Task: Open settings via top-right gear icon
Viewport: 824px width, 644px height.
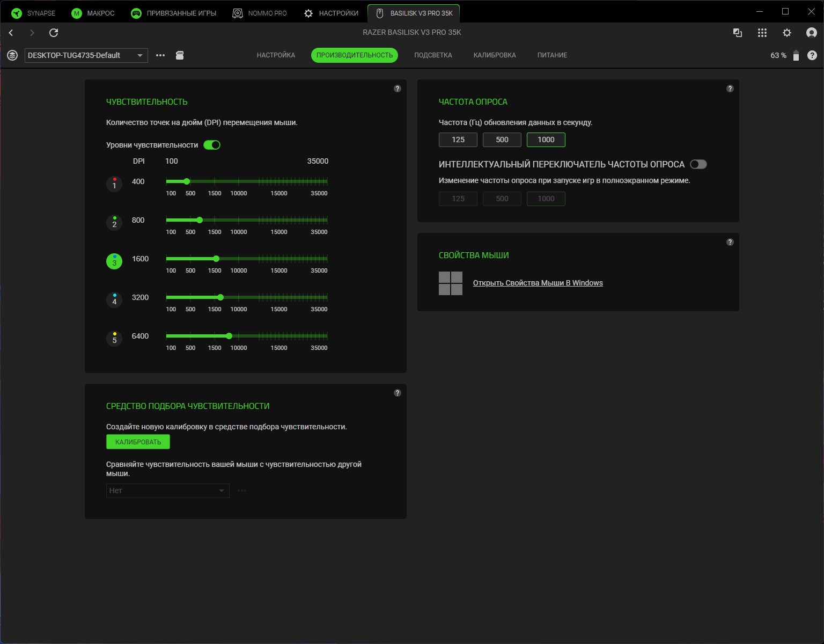Action: tap(787, 33)
